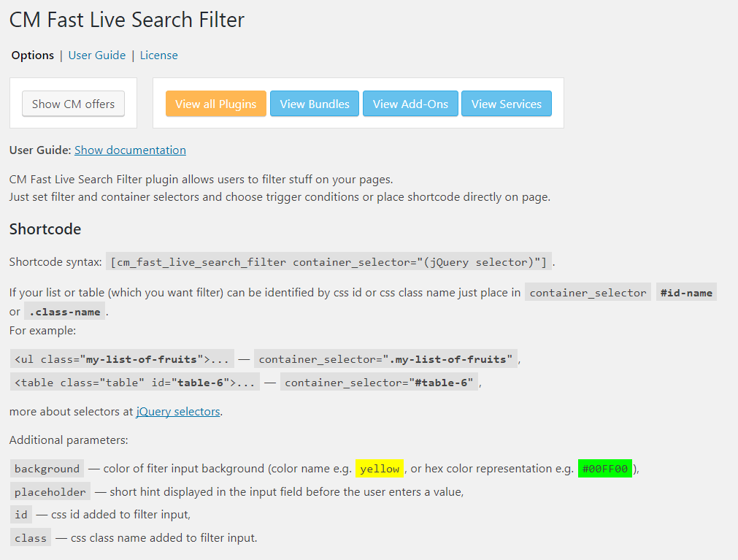Click the View Add-Ons button
The width and height of the screenshot is (738, 560).
point(410,104)
